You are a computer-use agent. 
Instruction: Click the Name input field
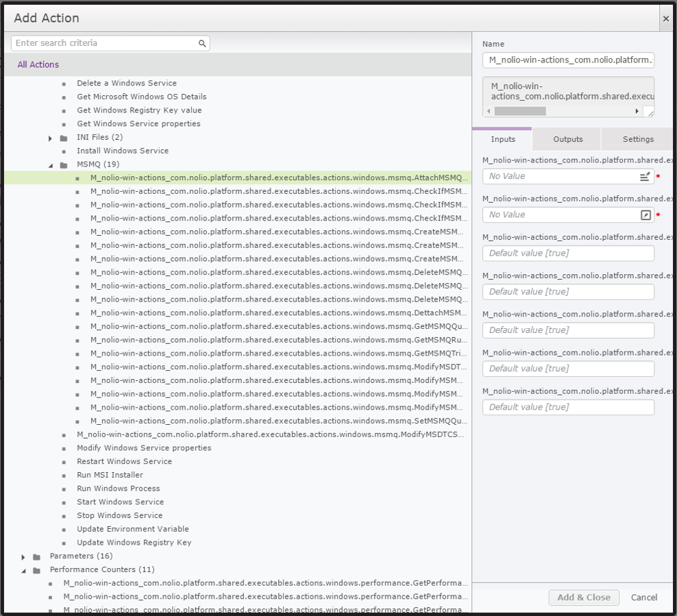pos(568,60)
